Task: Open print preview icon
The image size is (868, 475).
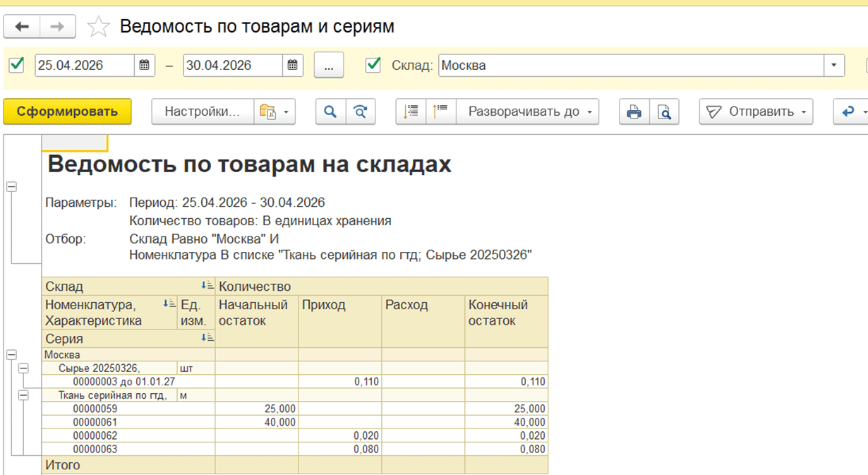Action: pos(664,112)
